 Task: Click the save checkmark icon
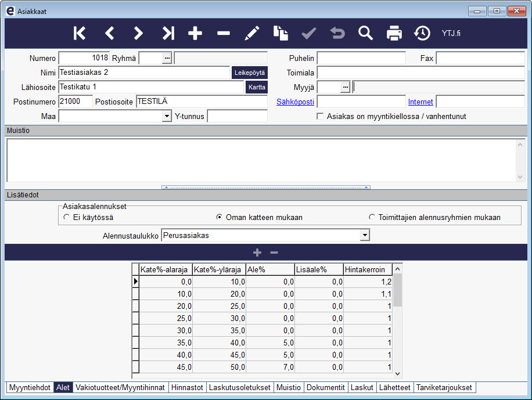click(309, 33)
